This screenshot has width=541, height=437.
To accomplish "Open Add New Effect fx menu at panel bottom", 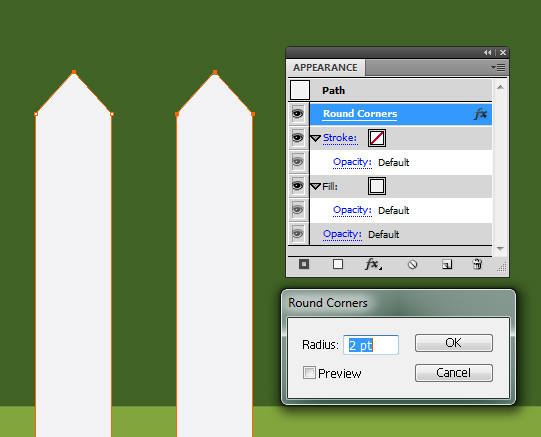I will pos(373,264).
